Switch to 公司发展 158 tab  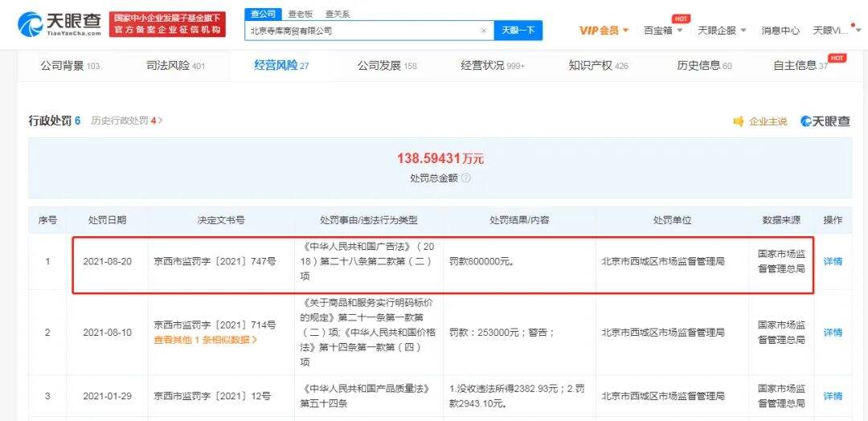coord(387,66)
